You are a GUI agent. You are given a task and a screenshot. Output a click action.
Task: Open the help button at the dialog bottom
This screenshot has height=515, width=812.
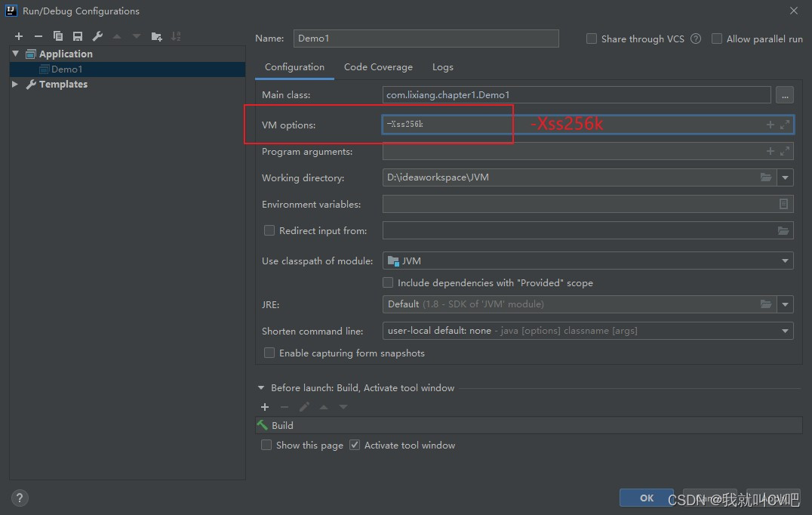click(19, 498)
